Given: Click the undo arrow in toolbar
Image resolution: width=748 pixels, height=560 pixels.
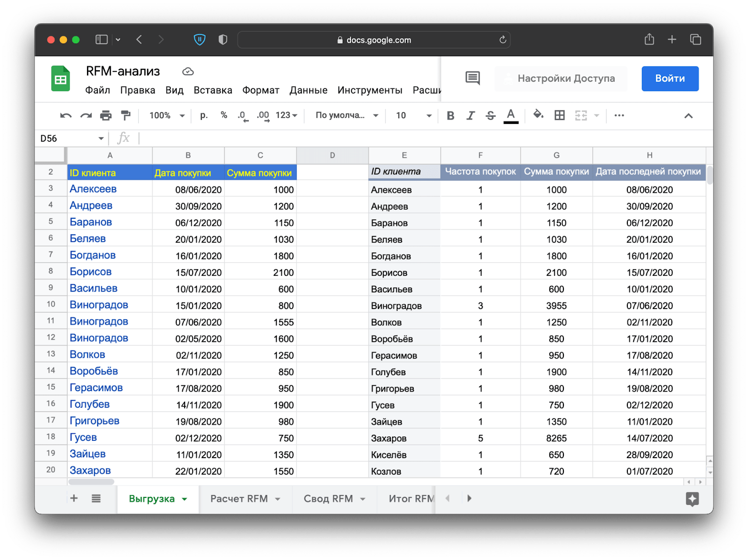Looking at the screenshot, I should point(66,115).
